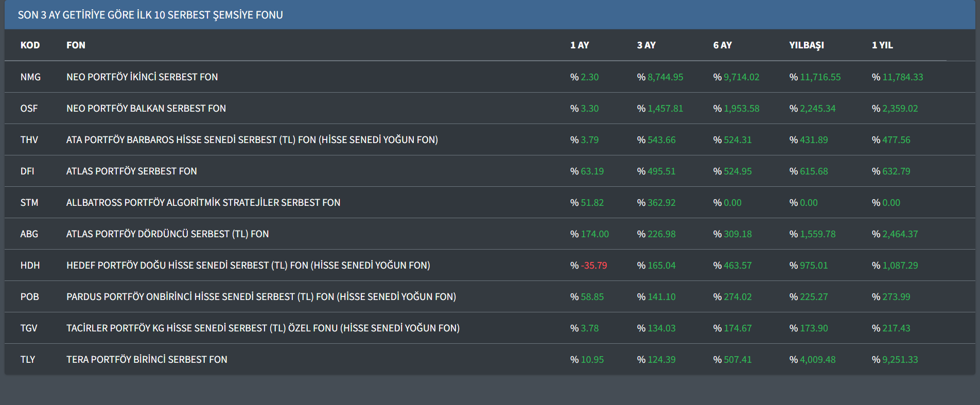Select the ATA PORTFÖY BARBAROS fund name
This screenshot has height=405, width=980.
coord(252,140)
